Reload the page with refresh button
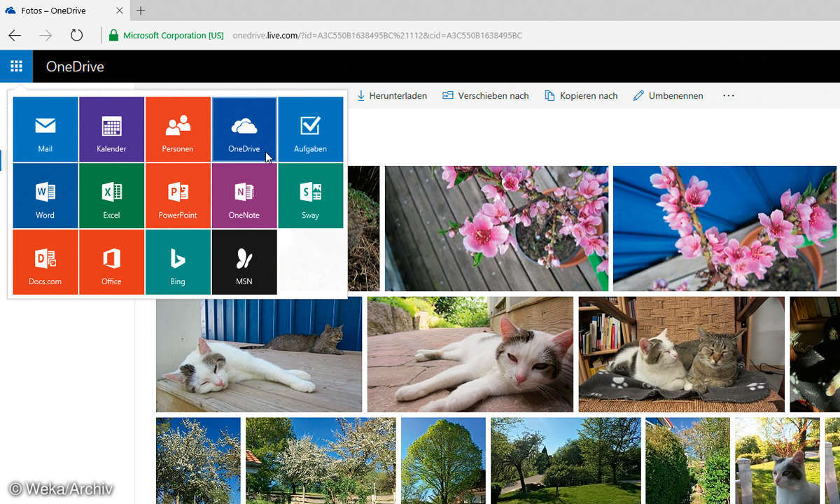840x504 pixels. coord(76,35)
